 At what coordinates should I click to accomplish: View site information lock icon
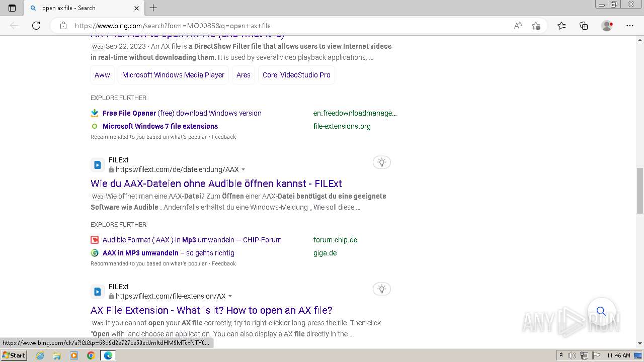[63, 26]
